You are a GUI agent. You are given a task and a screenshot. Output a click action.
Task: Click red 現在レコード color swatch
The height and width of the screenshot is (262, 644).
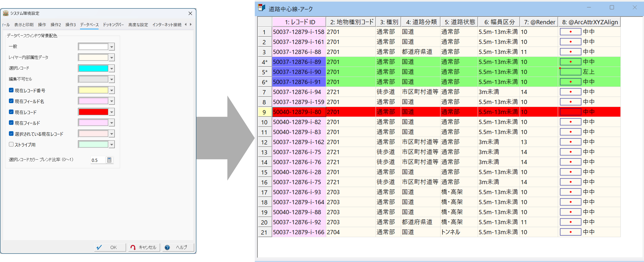(93, 112)
